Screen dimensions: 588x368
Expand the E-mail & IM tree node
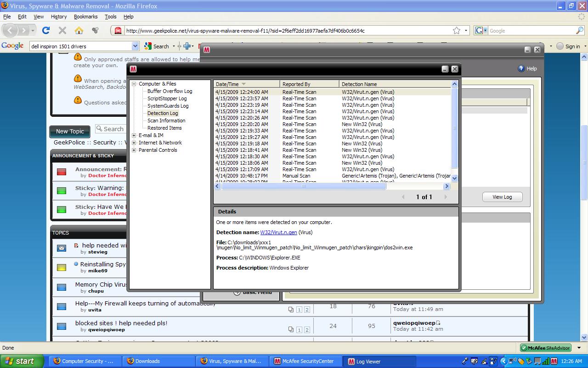point(134,135)
